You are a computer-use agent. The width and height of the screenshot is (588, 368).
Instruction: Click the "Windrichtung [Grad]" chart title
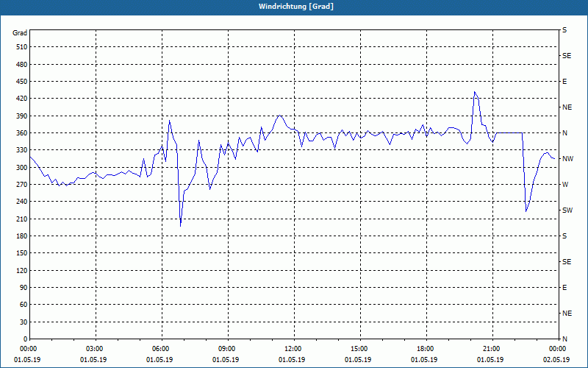296,7
